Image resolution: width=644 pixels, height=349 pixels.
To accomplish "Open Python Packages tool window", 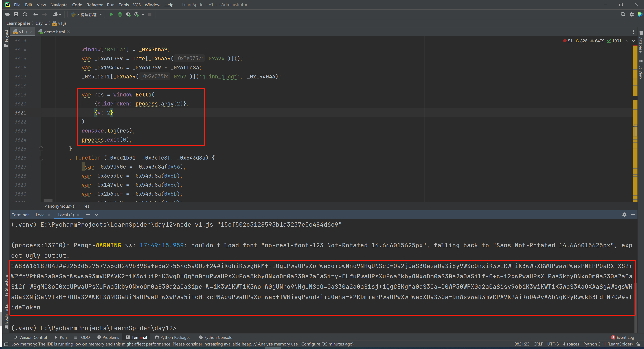I will coord(172,337).
